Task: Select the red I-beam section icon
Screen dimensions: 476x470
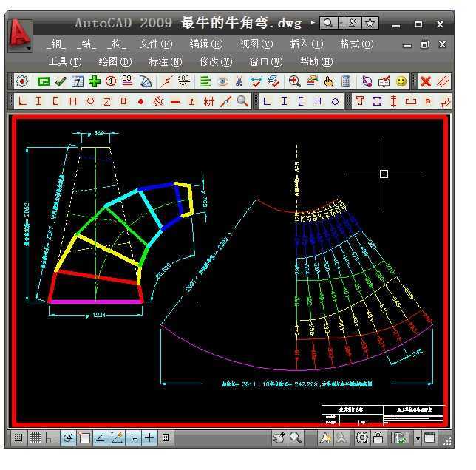Action: pos(38,101)
